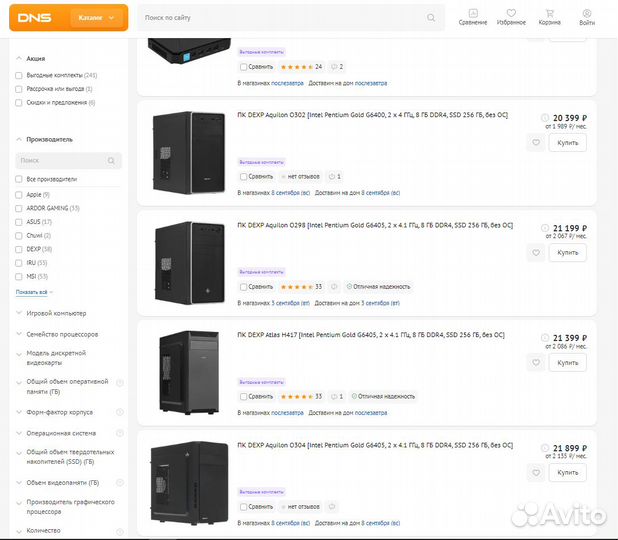Click the info icon next to Форм-фактор корпуса

(120, 411)
